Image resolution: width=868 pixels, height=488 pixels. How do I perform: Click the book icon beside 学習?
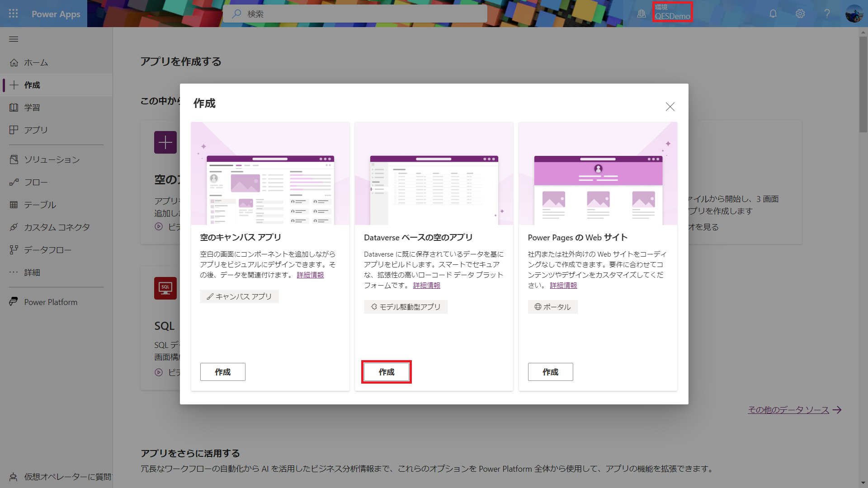14,108
